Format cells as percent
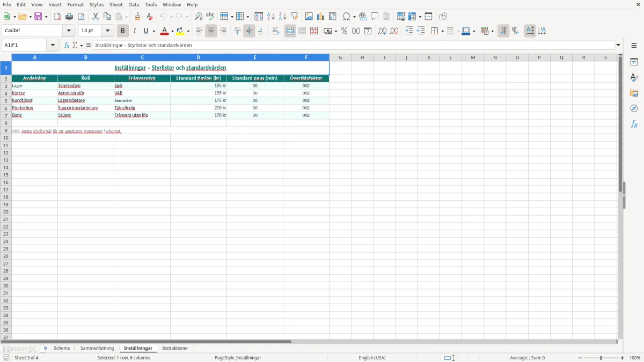The height and width of the screenshot is (362, 644). tap(344, 31)
